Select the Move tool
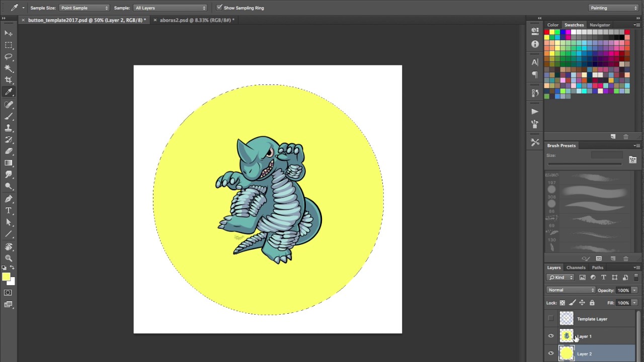 click(x=9, y=33)
